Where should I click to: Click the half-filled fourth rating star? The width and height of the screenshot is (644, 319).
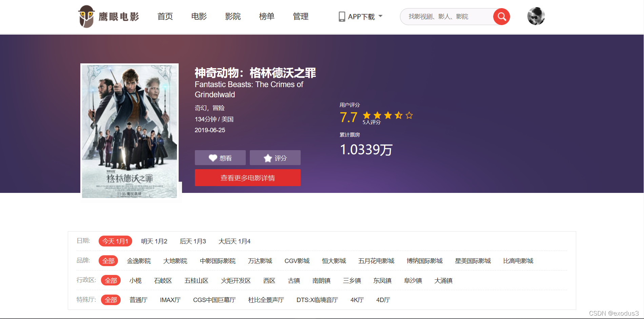(399, 116)
